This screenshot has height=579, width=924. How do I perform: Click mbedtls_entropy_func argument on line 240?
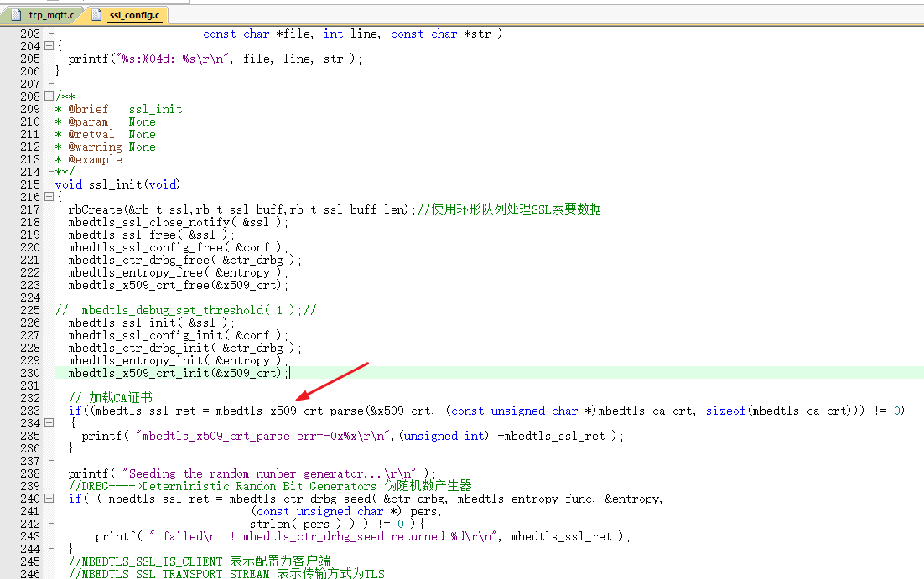pos(526,499)
